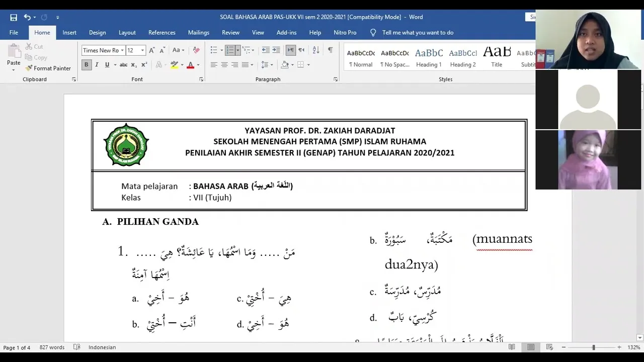The height and width of the screenshot is (362, 644).
Task: Apply the Normal style
Action: point(361,57)
